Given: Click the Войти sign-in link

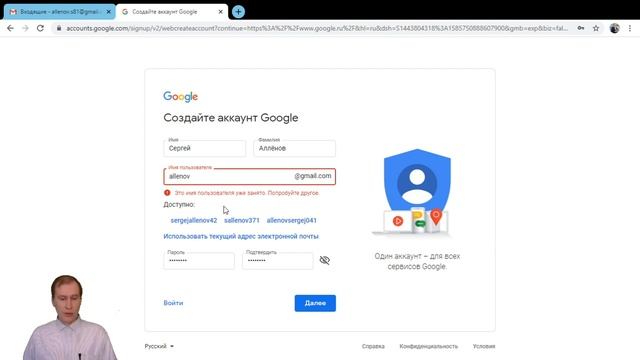Looking at the screenshot, I should 173,303.
